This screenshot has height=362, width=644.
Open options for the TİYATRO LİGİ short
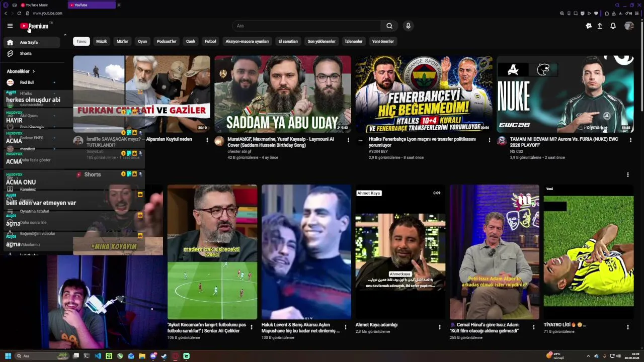627,327
